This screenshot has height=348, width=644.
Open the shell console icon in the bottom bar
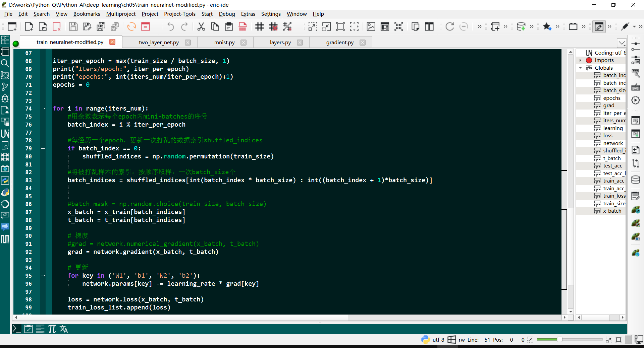[16, 329]
